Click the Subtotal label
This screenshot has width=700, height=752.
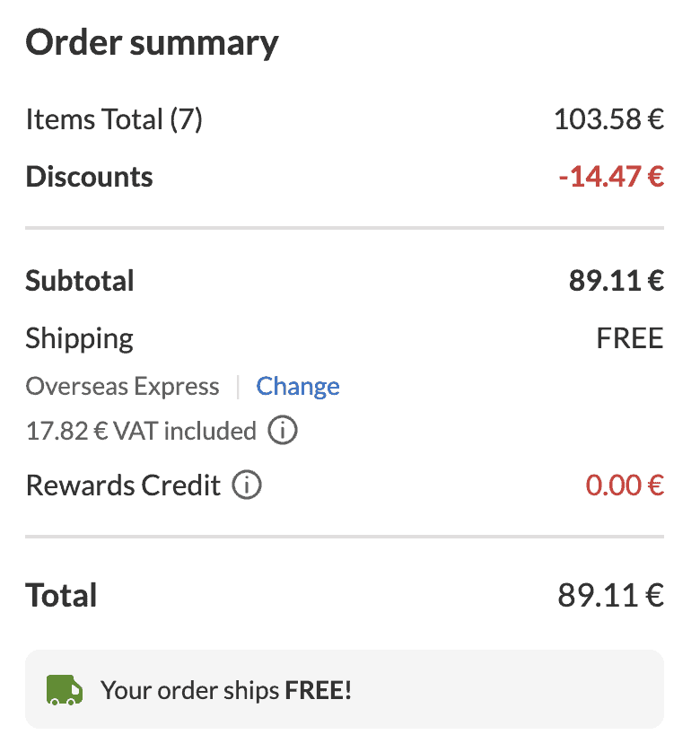(x=80, y=281)
